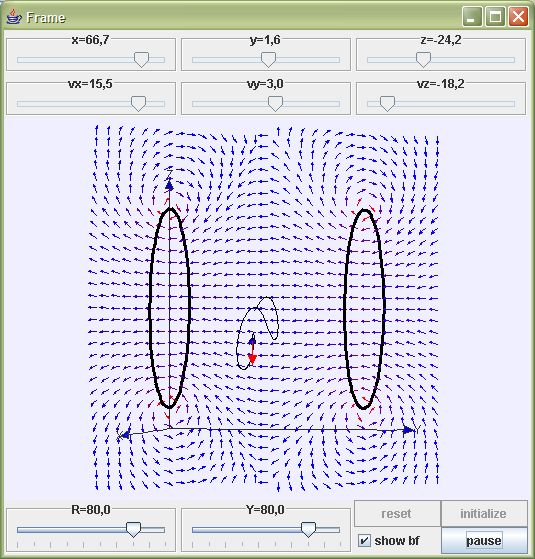Viewport: 535px width, 559px height.
Task: Click the left black coil ring
Action: point(169,308)
